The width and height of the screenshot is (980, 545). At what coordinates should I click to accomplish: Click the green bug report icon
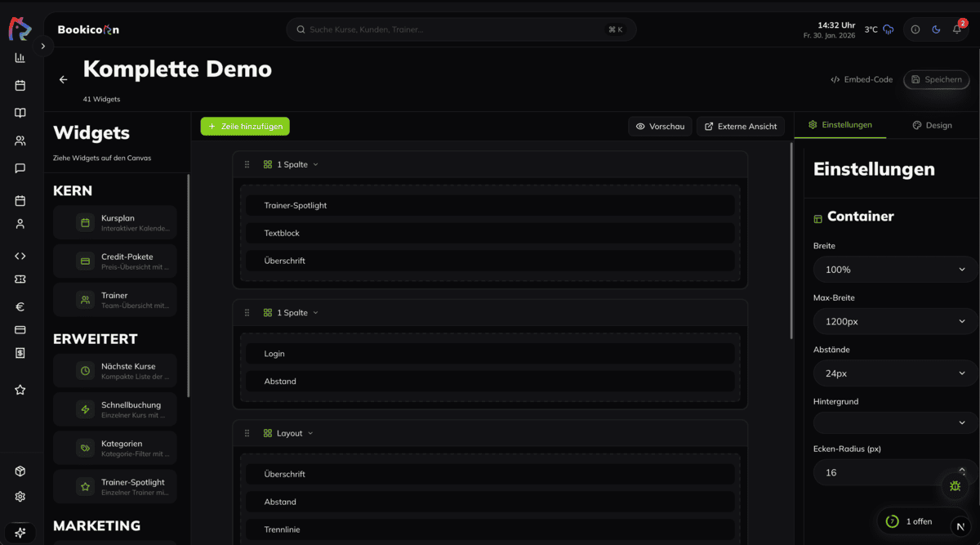[x=955, y=485]
